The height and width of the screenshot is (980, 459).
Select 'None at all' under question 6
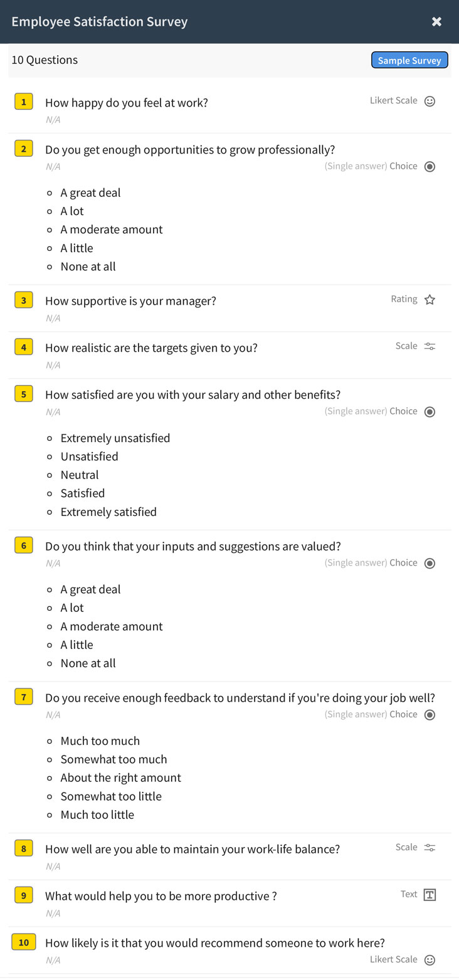point(50,663)
